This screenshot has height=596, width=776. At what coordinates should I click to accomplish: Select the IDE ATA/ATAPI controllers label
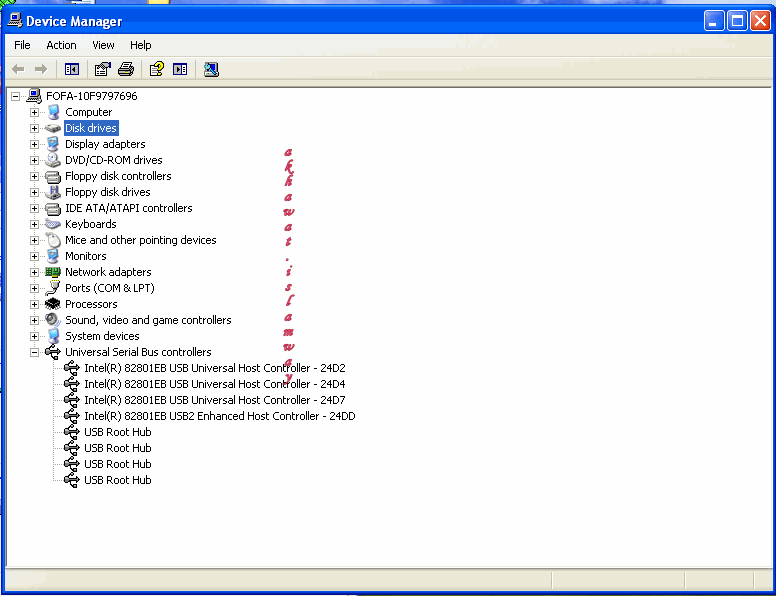tap(129, 208)
